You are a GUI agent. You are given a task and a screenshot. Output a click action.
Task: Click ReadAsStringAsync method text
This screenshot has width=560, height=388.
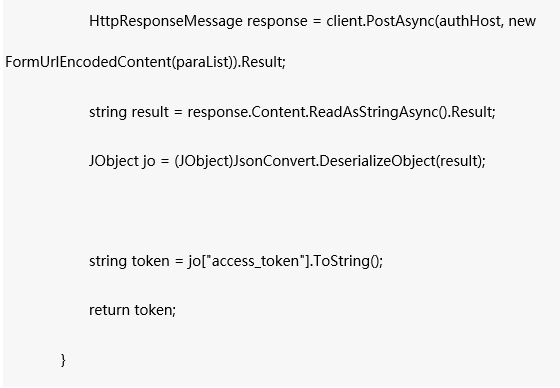(x=374, y=112)
